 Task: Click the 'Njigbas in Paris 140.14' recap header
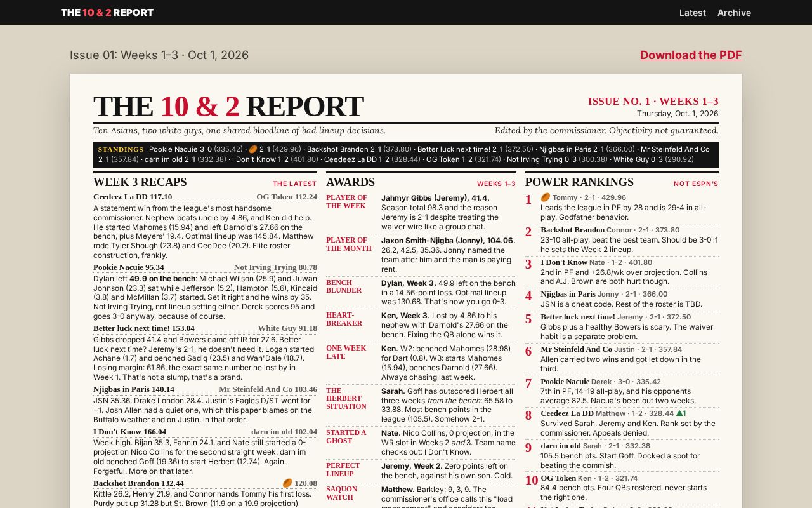click(134, 389)
